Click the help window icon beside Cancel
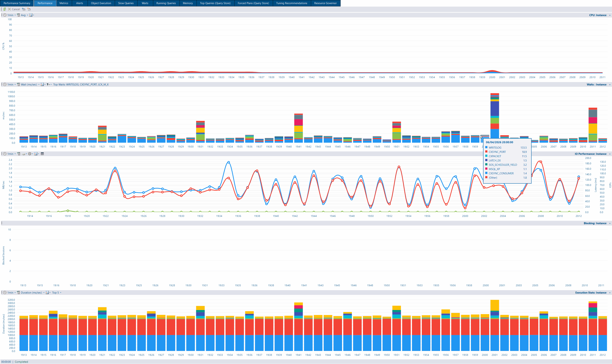The height and width of the screenshot is (364, 612). (x=24, y=9)
